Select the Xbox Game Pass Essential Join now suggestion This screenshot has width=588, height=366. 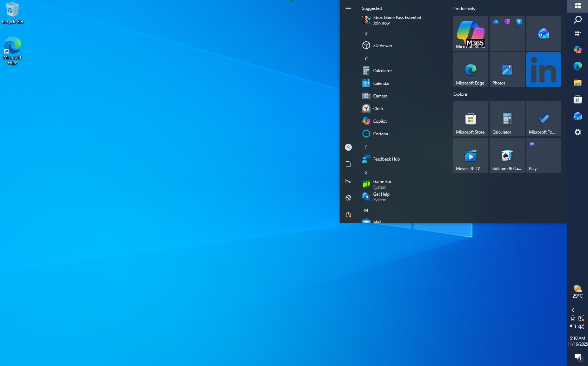pyautogui.click(x=396, y=20)
